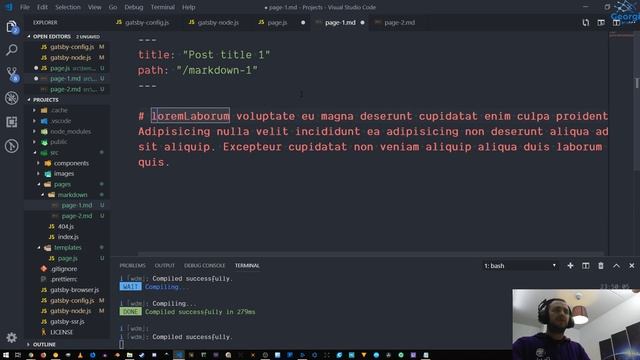Expand the images folder
Image resolution: width=640 pixels, height=360 pixels.
(64, 173)
